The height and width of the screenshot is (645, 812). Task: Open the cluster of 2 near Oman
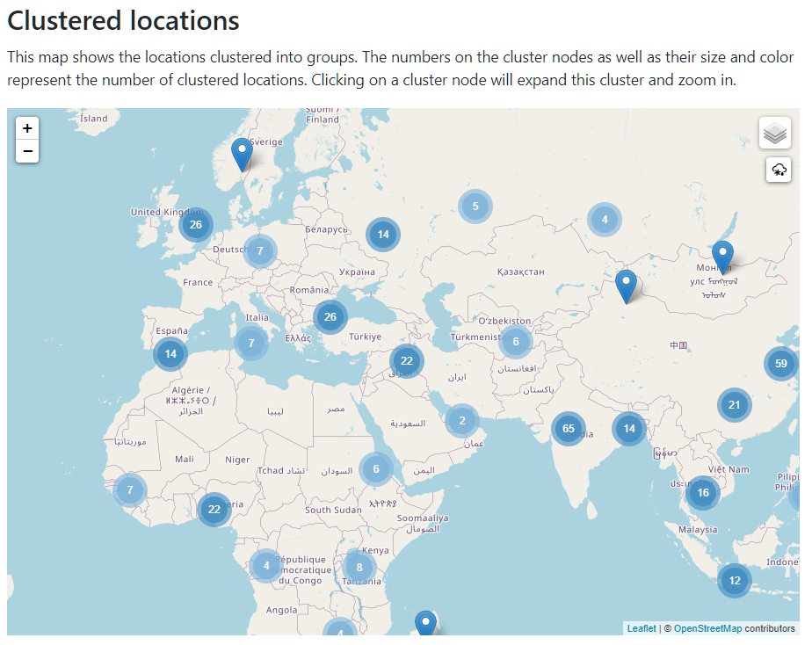click(462, 421)
